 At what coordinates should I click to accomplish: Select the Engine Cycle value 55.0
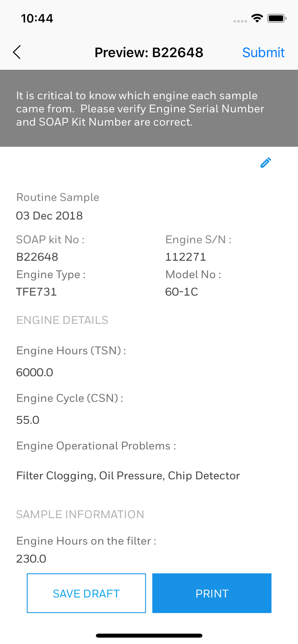point(28,420)
